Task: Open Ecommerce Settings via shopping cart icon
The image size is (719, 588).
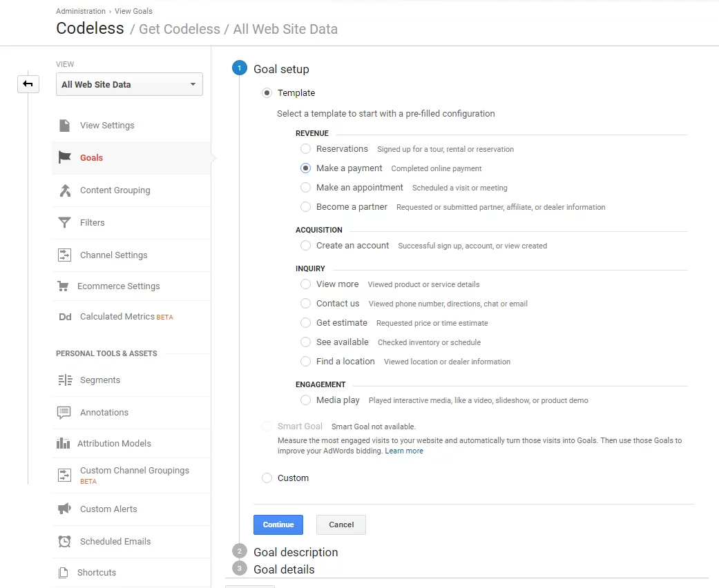Action: click(x=64, y=286)
